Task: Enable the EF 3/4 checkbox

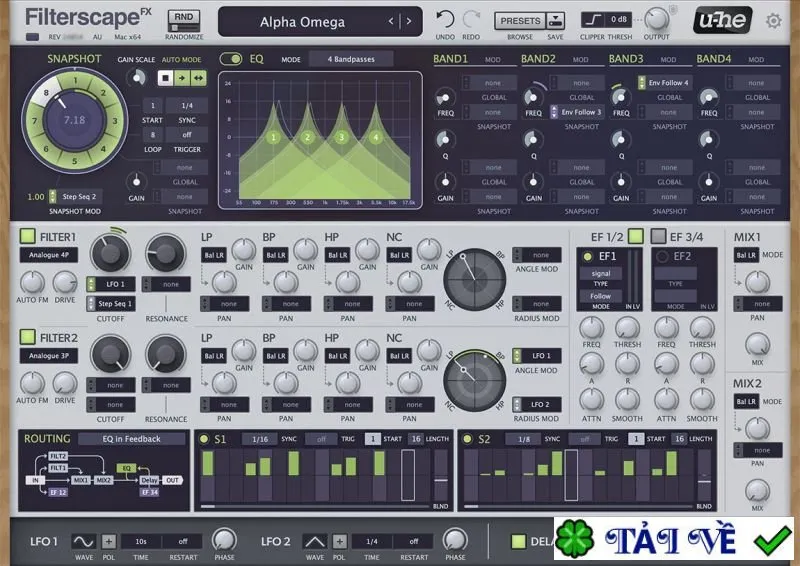Action: tap(659, 236)
